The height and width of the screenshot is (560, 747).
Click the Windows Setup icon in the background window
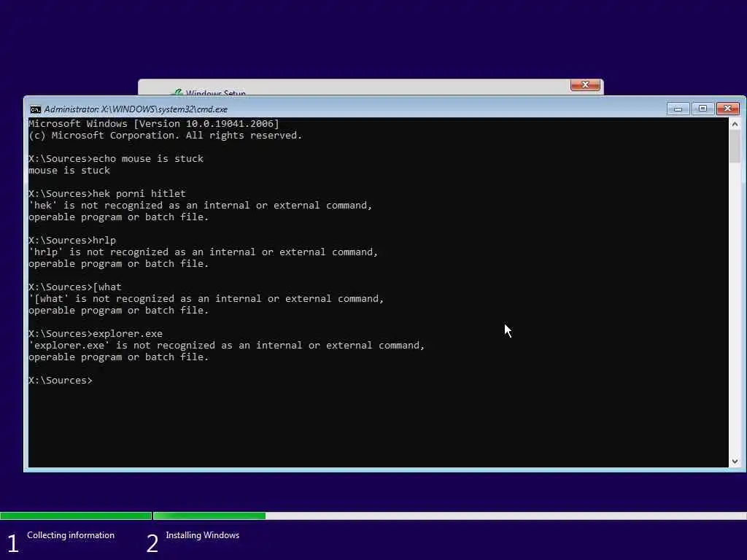[177, 93]
